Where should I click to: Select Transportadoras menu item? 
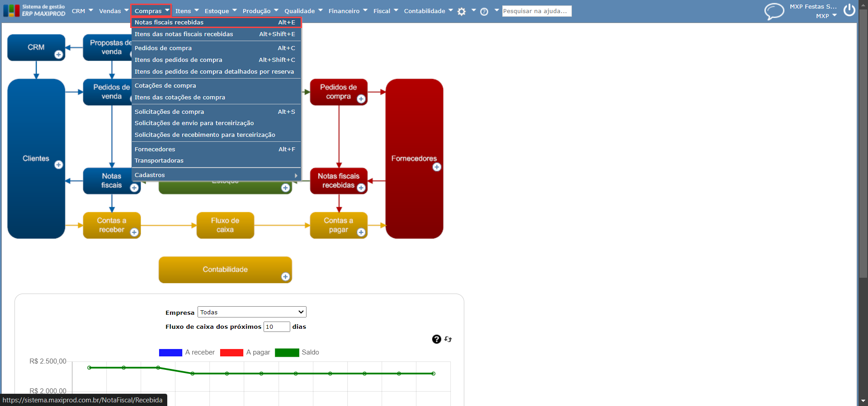(216, 160)
